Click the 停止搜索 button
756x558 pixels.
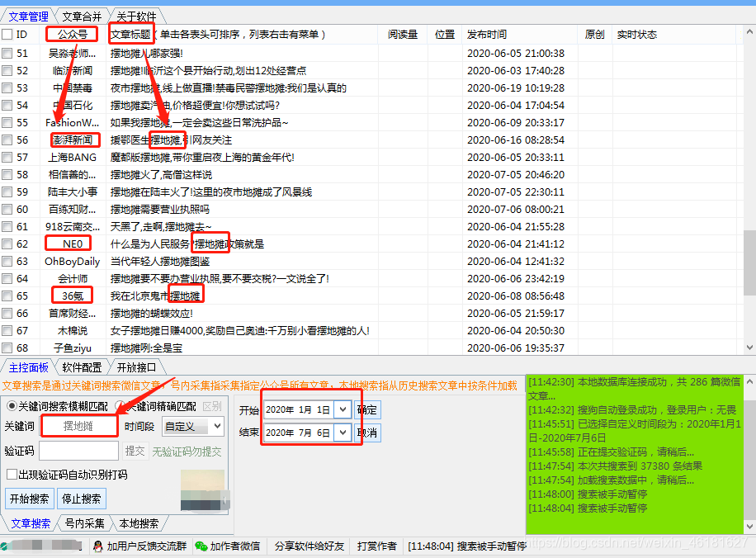coord(82,499)
